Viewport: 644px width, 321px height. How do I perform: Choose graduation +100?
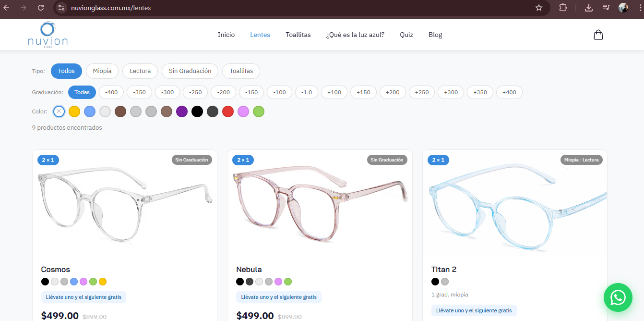334,92
